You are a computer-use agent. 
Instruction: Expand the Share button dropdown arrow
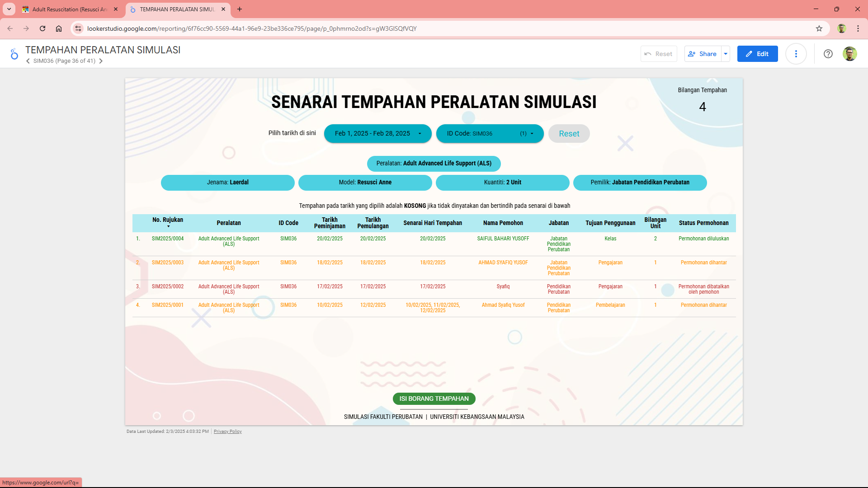[x=726, y=54]
